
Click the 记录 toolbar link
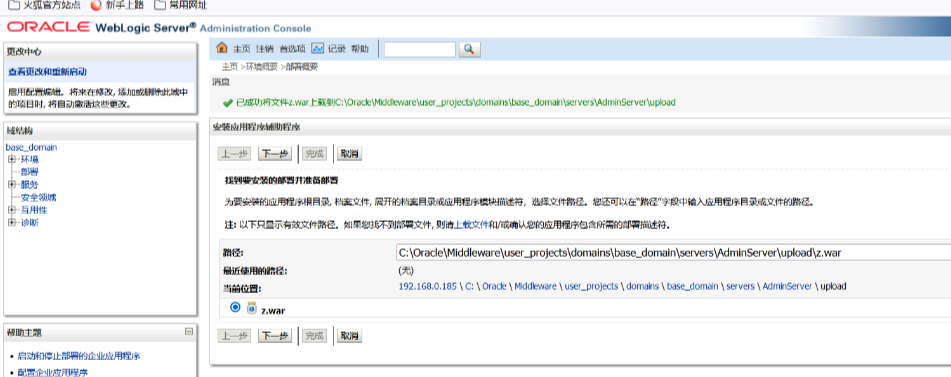337,49
